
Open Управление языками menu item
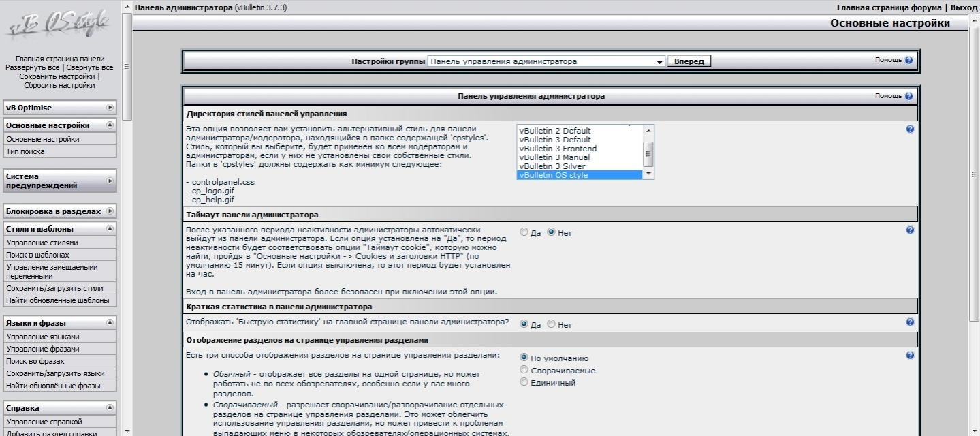click(x=43, y=337)
